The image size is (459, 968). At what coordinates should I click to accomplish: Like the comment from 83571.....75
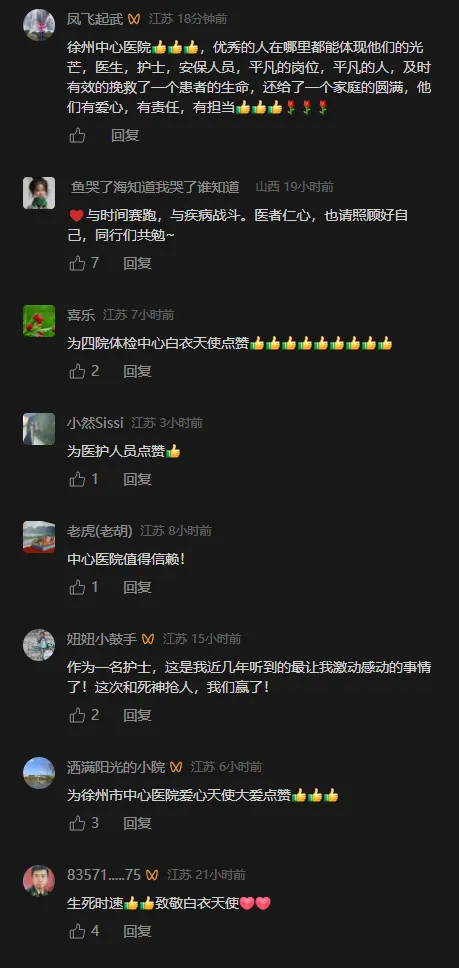click(77, 931)
